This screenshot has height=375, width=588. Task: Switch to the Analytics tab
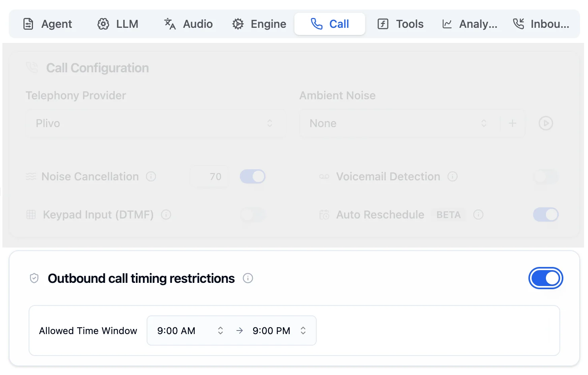[x=470, y=24]
